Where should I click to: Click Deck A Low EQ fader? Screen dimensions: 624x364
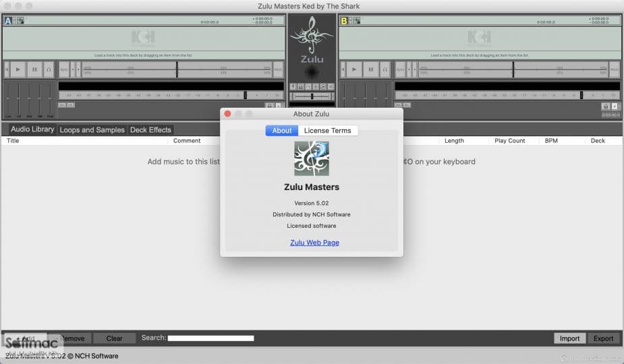click(8, 98)
